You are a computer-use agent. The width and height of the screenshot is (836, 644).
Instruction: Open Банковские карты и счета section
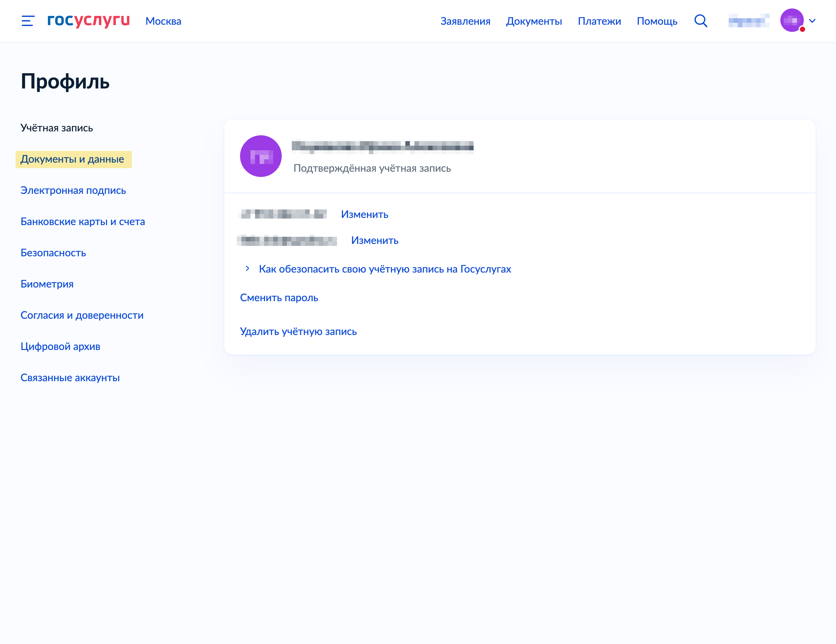point(83,221)
